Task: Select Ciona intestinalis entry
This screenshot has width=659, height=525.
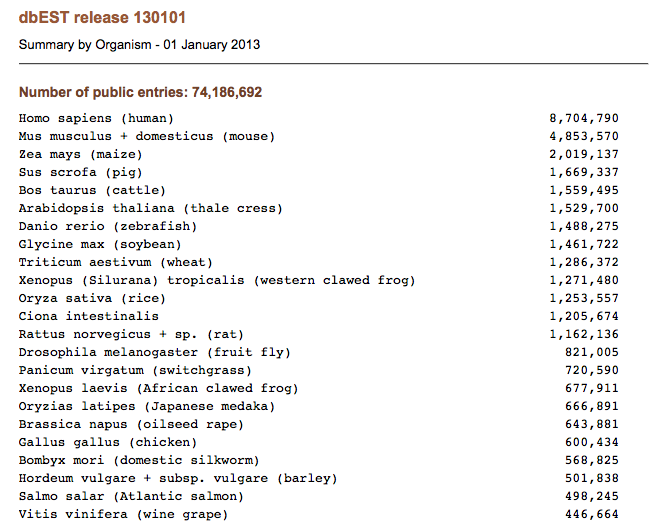Action: [89, 317]
